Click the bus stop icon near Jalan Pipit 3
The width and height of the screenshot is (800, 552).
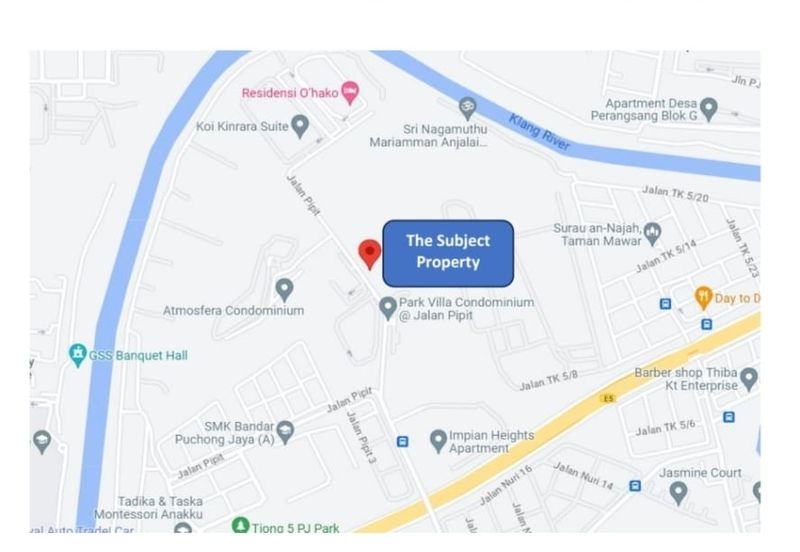[x=403, y=441]
